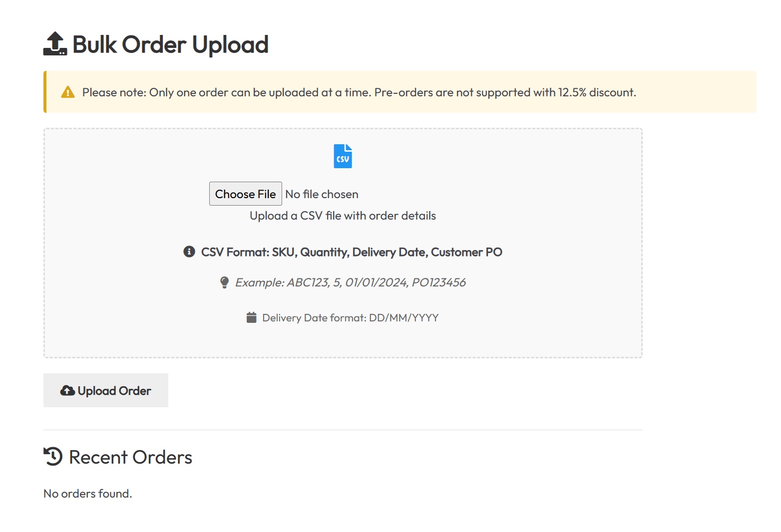Click the 'No file chosen' label

(322, 194)
